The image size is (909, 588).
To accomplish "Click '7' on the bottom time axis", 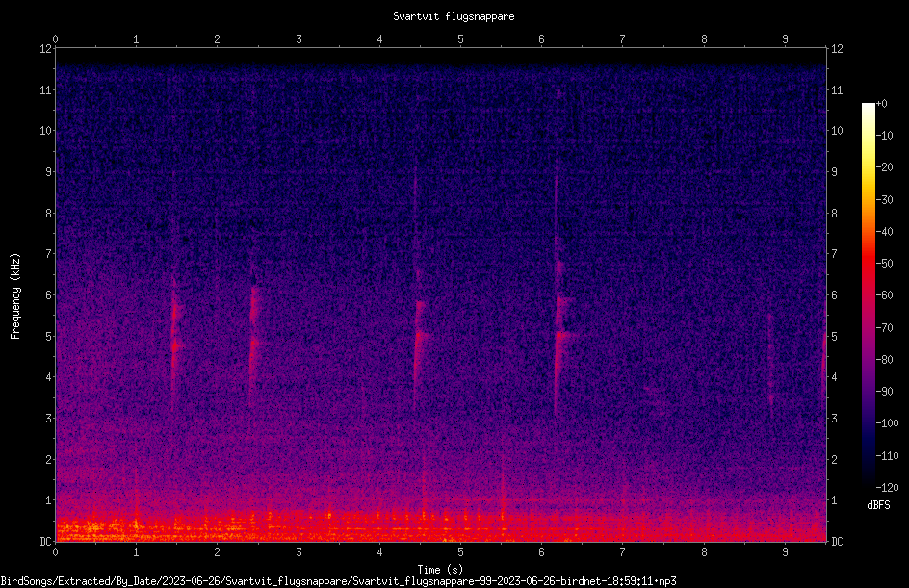I will [x=623, y=552].
